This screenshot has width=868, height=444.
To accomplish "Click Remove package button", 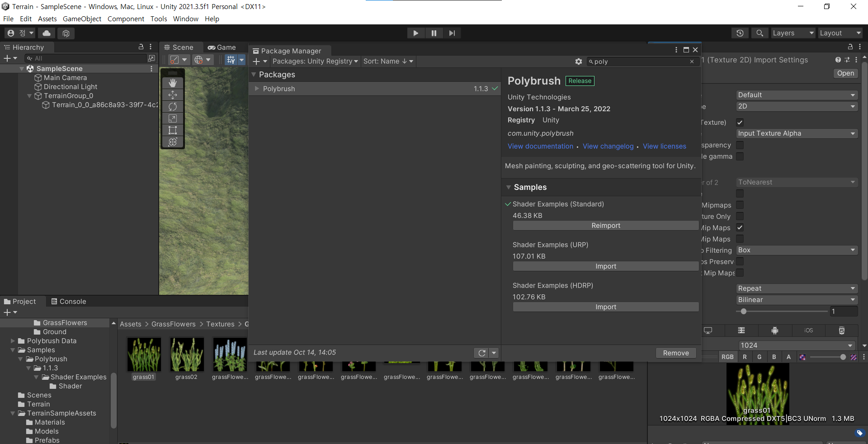I will pyautogui.click(x=676, y=353).
